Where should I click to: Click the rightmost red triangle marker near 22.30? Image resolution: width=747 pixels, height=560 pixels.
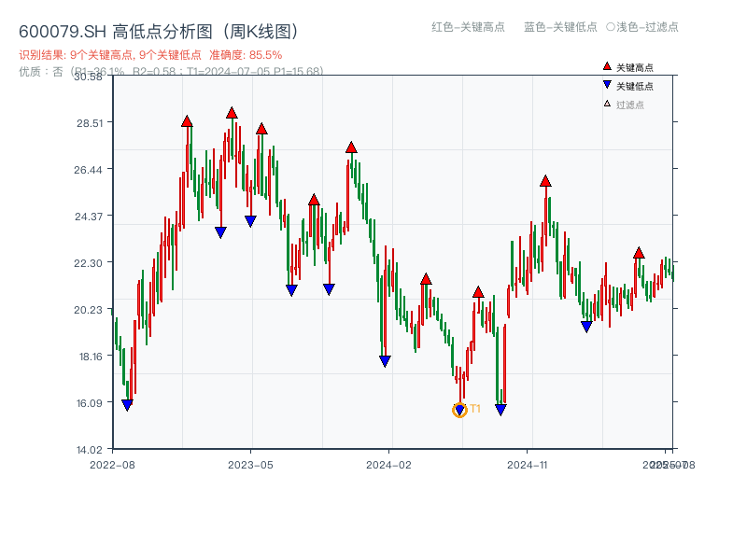(x=640, y=252)
